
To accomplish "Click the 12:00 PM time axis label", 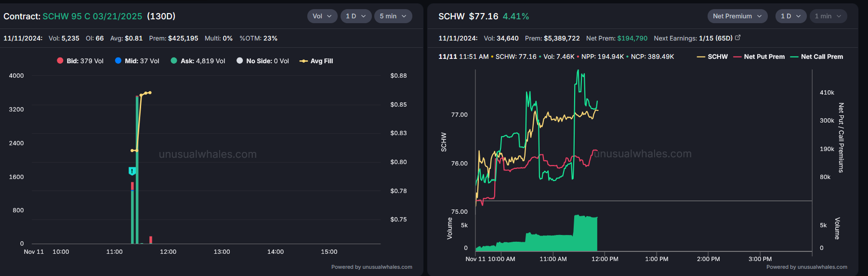I will [x=605, y=259].
